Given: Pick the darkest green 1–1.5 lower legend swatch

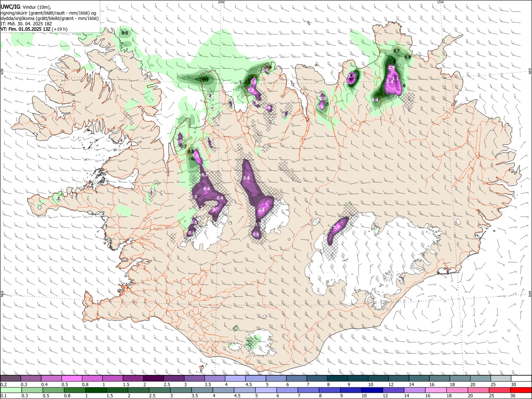Looking at the screenshot, I should click(x=96, y=390).
